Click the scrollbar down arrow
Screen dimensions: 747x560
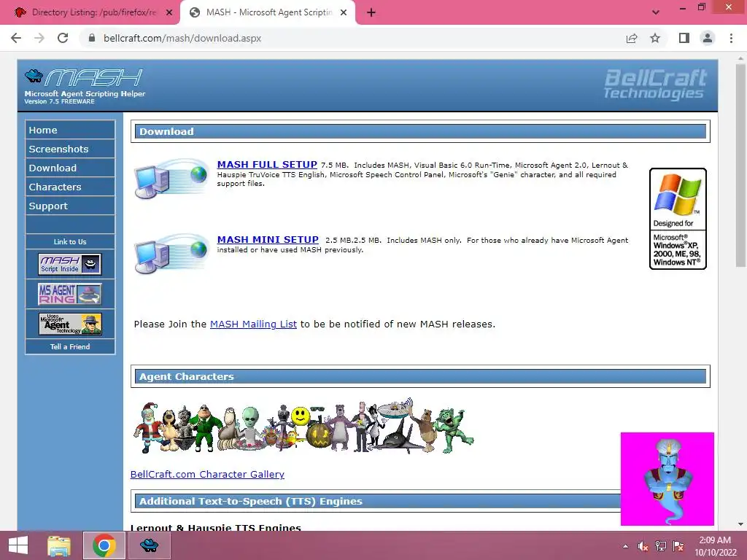click(x=740, y=524)
